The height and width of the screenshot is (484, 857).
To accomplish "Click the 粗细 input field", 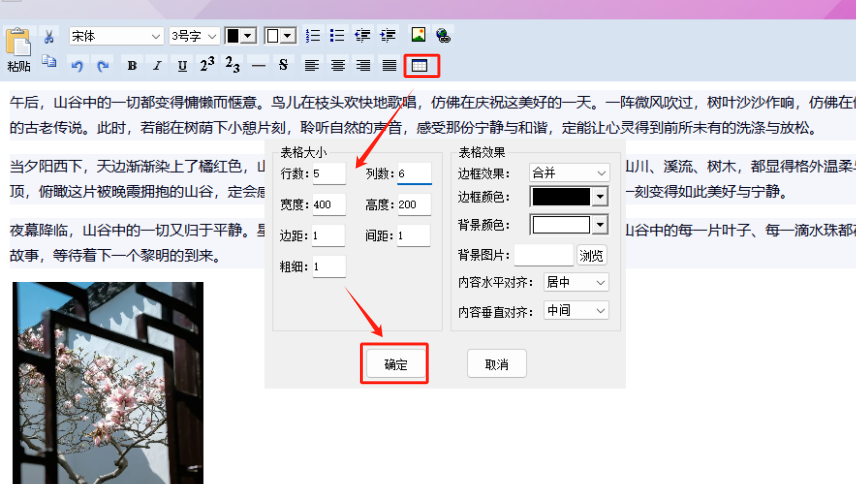I will coord(329,267).
